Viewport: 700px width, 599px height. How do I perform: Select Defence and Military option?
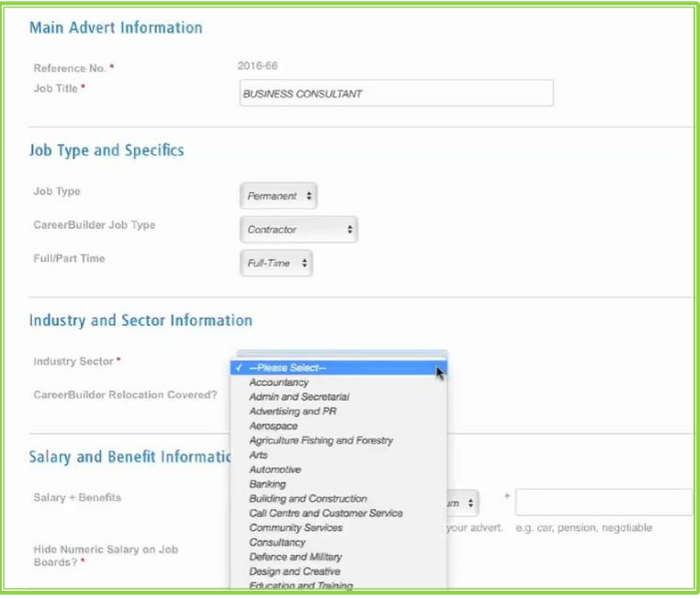(295, 557)
